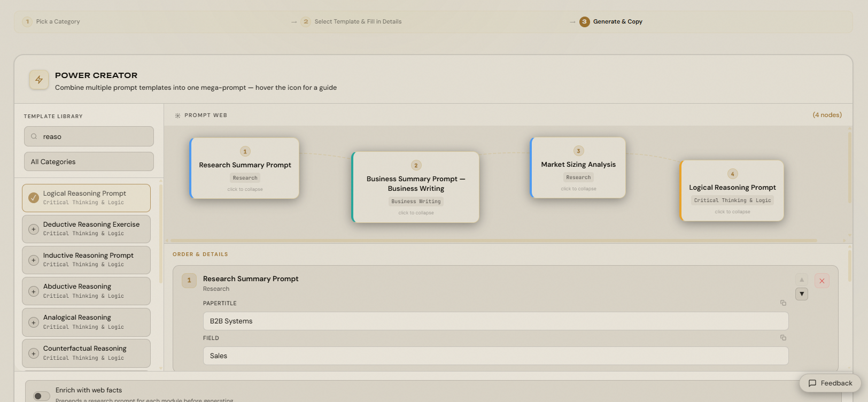Collapse the Research Summary Prompt node
868x402 pixels.
tap(245, 189)
